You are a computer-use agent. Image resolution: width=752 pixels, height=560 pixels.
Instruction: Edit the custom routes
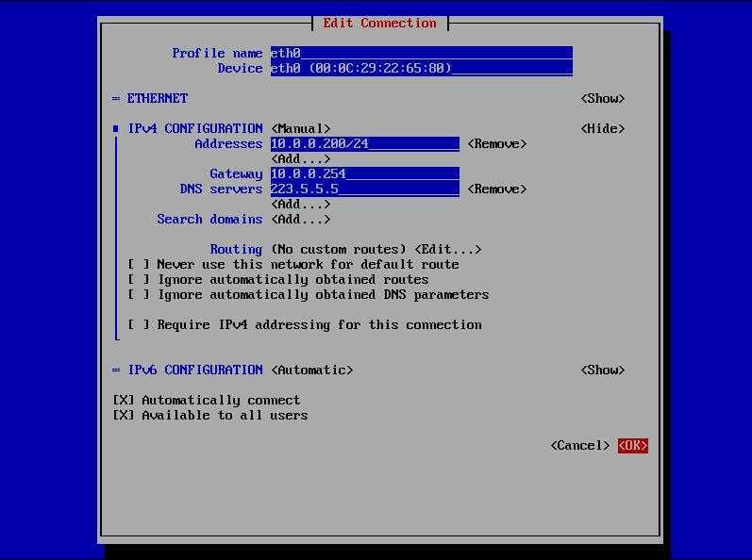coord(448,249)
